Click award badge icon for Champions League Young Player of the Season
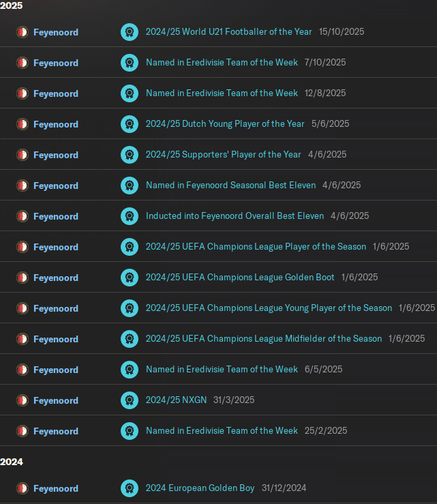 [130, 308]
